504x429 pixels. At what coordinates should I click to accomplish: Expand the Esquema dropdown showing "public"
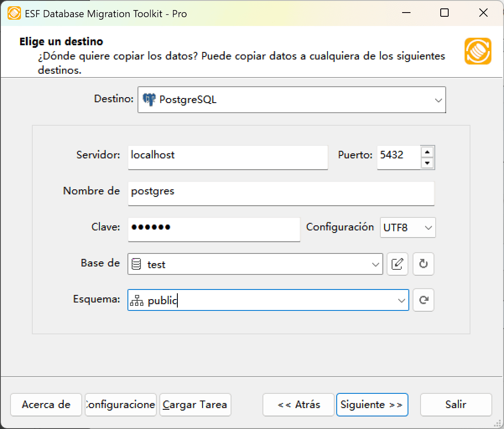[x=400, y=300]
